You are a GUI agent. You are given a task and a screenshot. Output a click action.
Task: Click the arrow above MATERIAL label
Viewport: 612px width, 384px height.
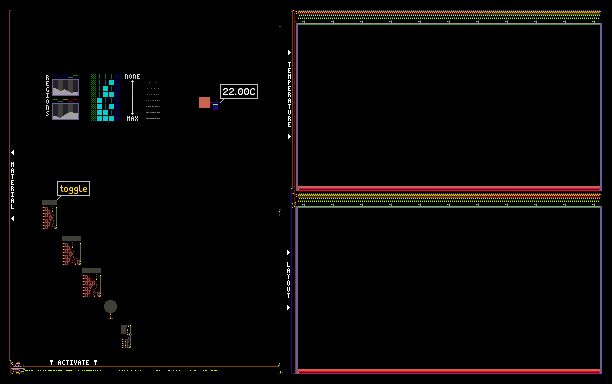click(x=12, y=152)
